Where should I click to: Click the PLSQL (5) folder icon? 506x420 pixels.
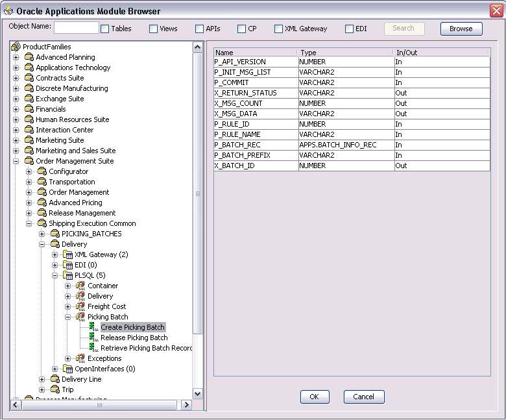(x=67, y=275)
